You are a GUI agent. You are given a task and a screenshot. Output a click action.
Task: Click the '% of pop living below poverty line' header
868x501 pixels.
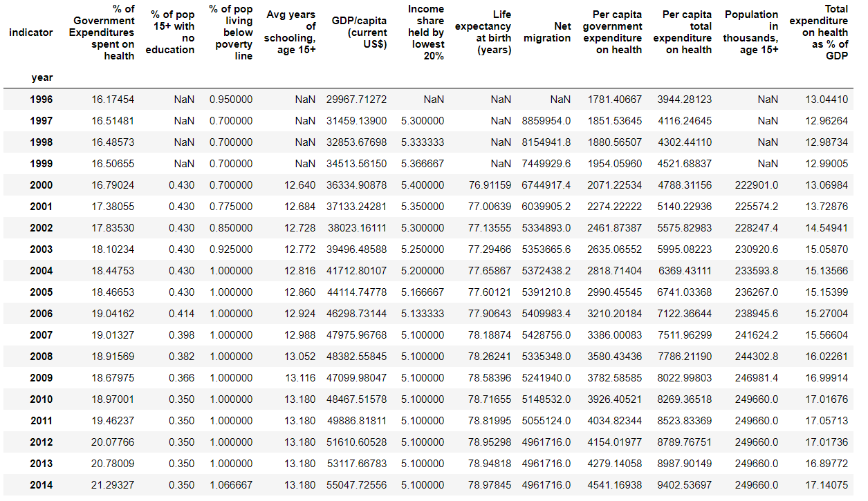[x=230, y=32]
